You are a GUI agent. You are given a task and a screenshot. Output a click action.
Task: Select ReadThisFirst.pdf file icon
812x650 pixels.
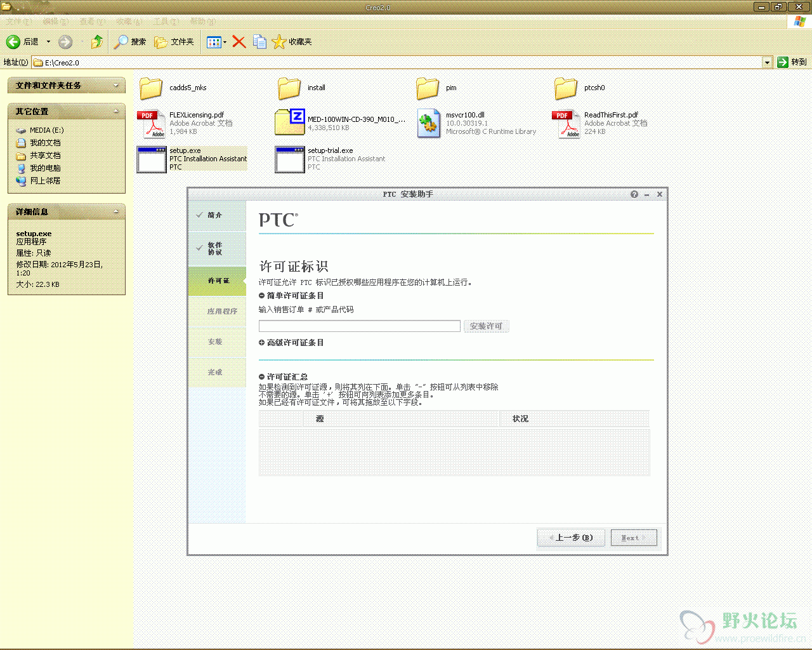pos(566,124)
